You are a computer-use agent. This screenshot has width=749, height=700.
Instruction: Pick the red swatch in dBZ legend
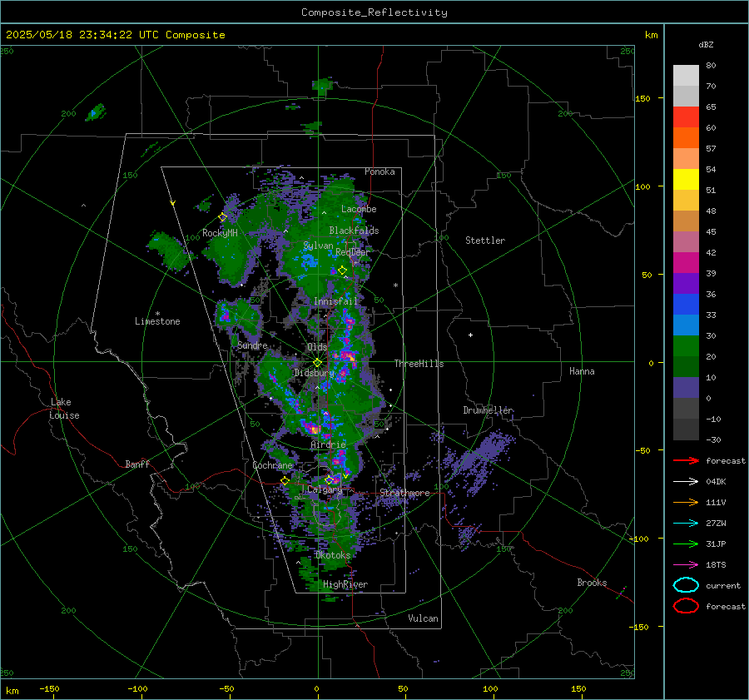[x=686, y=117]
